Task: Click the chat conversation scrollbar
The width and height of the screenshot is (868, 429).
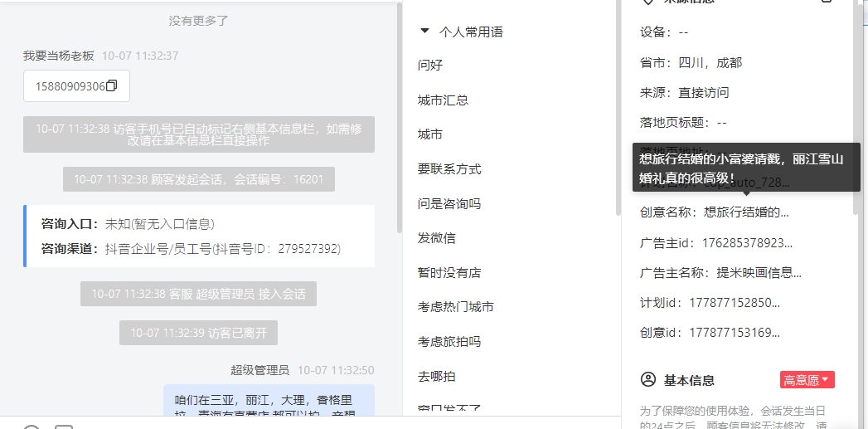Action: click(x=400, y=118)
